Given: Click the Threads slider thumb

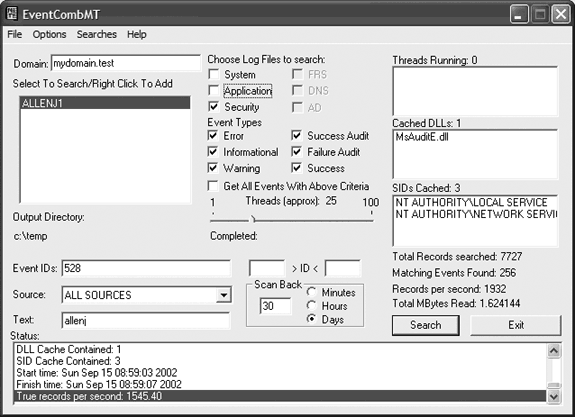Looking at the screenshot, I should (x=253, y=219).
